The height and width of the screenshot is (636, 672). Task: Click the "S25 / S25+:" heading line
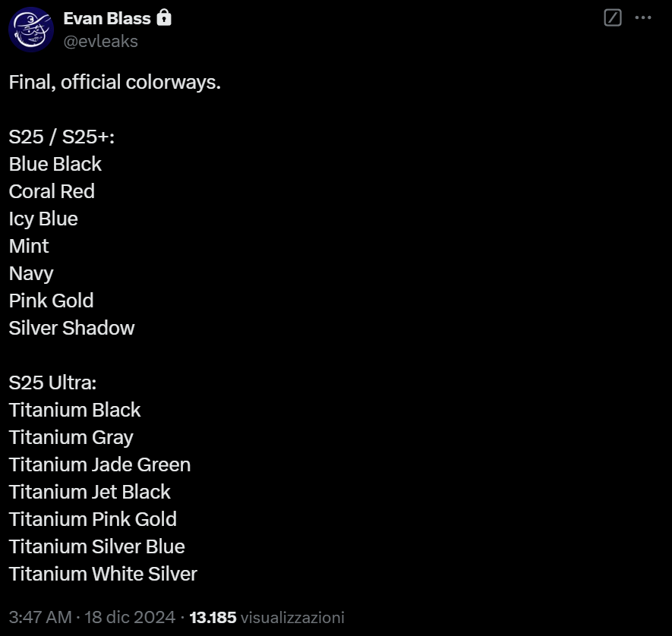[62, 137]
